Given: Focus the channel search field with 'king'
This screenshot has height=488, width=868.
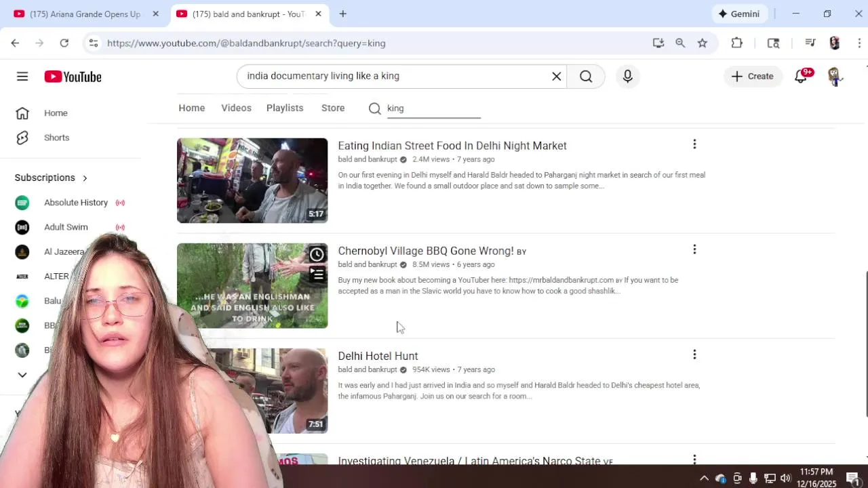Looking at the screenshot, I should click(434, 108).
